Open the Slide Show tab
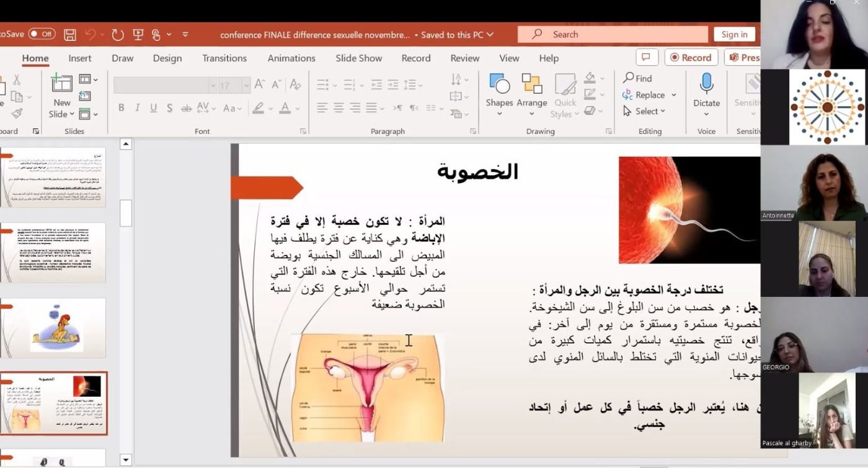Screen dimensions: 868x468 pyautogui.click(x=359, y=58)
